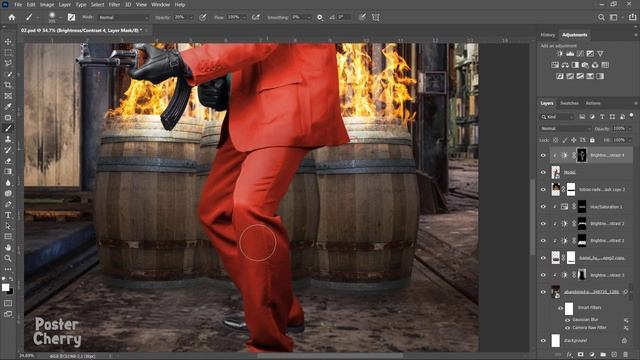Screen dimensions: 640x360
Task: Toggle Smart Filters visibility
Action: coord(560,308)
